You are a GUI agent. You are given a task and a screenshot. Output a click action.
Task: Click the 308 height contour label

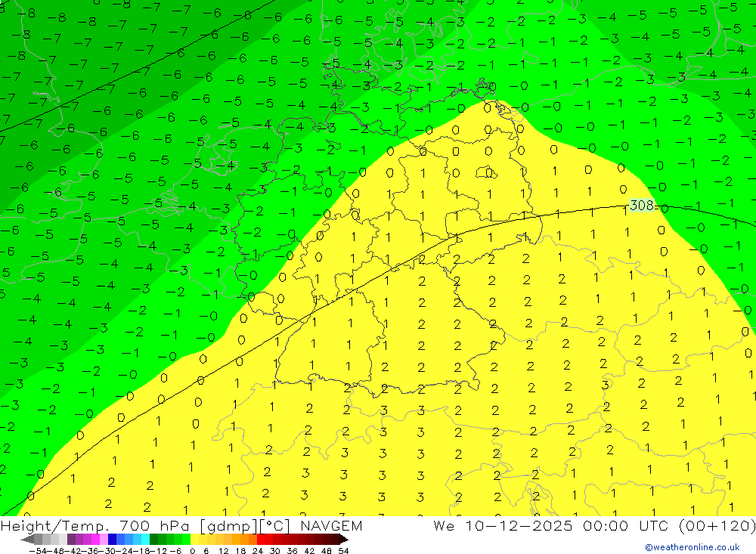[x=642, y=206]
